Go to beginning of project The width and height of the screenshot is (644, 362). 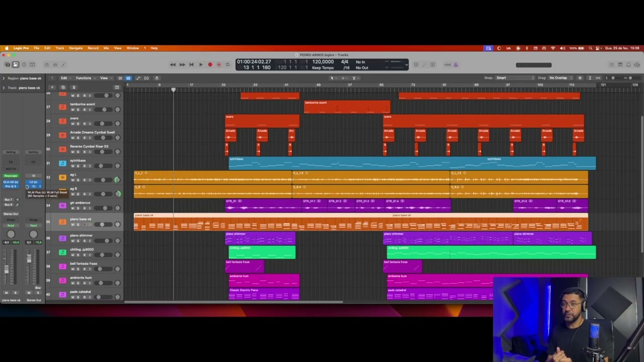click(191, 64)
